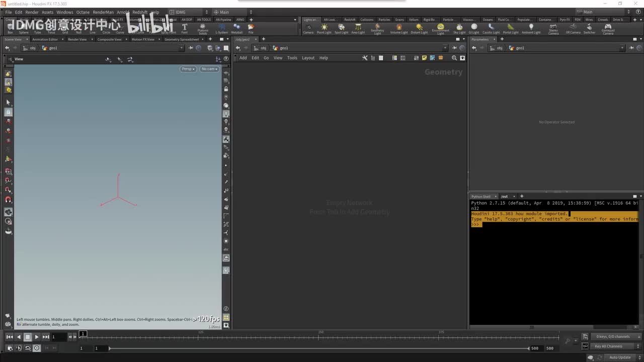Create a Sky Light from the shelf

(459, 29)
